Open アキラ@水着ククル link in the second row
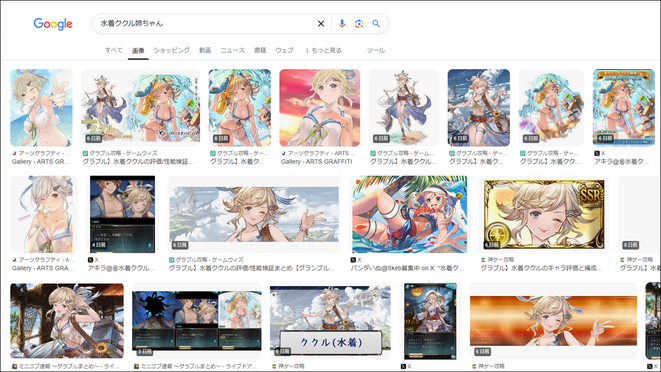The image size is (661, 372). tap(121, 268)
